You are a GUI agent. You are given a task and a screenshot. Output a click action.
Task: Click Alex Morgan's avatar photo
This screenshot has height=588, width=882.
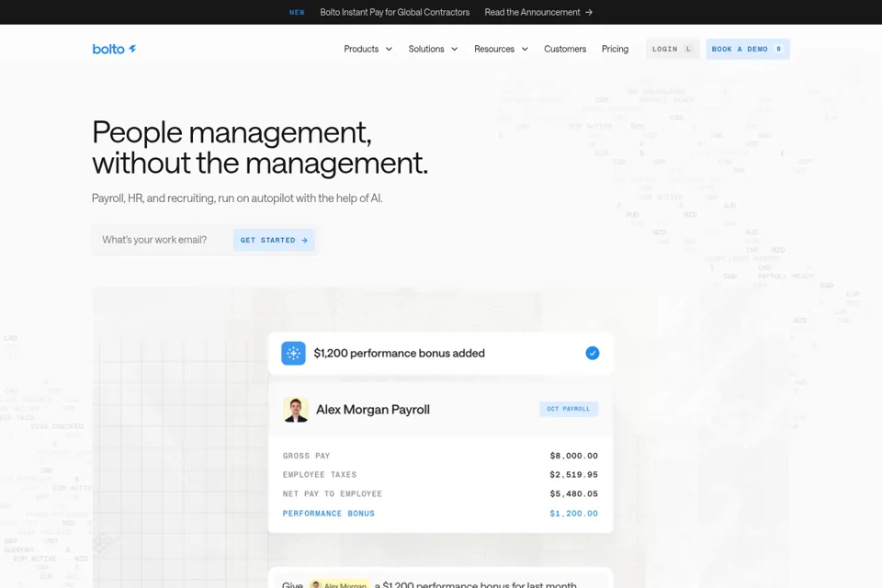click(296, 410)
